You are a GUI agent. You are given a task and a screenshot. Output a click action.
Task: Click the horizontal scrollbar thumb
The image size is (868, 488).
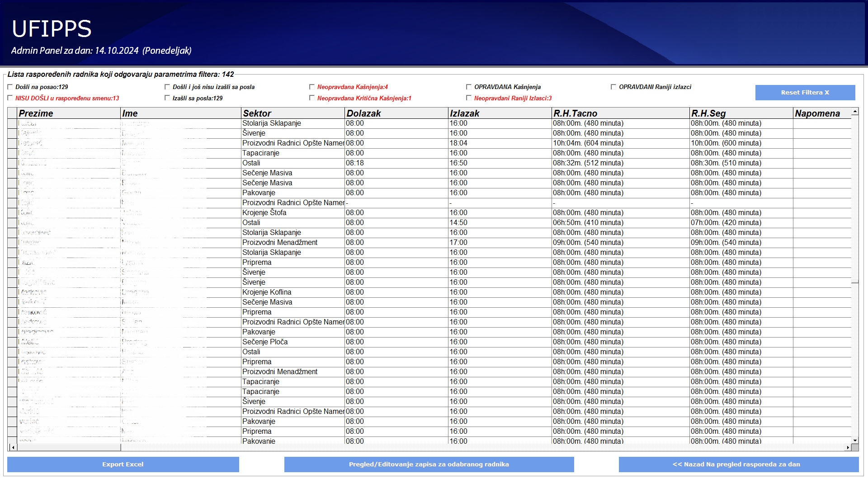coord(69,447)
